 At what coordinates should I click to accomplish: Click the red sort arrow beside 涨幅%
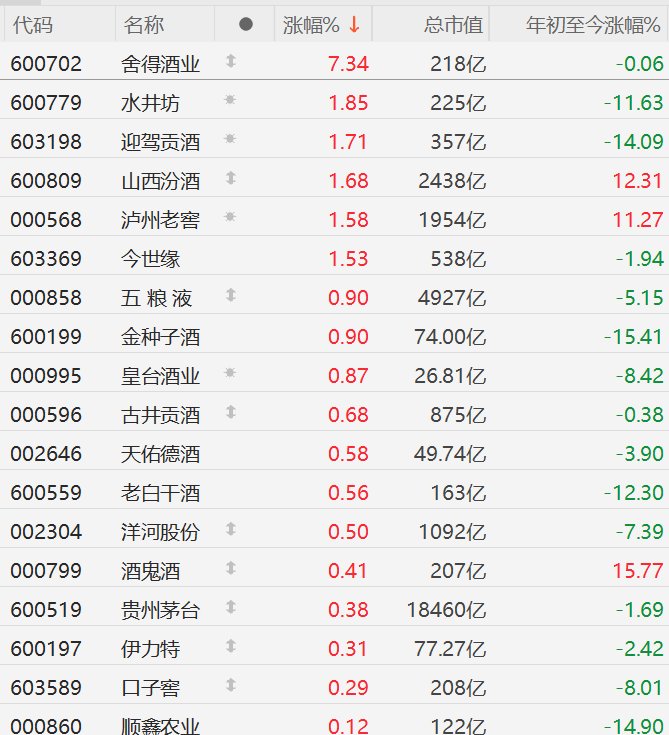click(354, 24)
